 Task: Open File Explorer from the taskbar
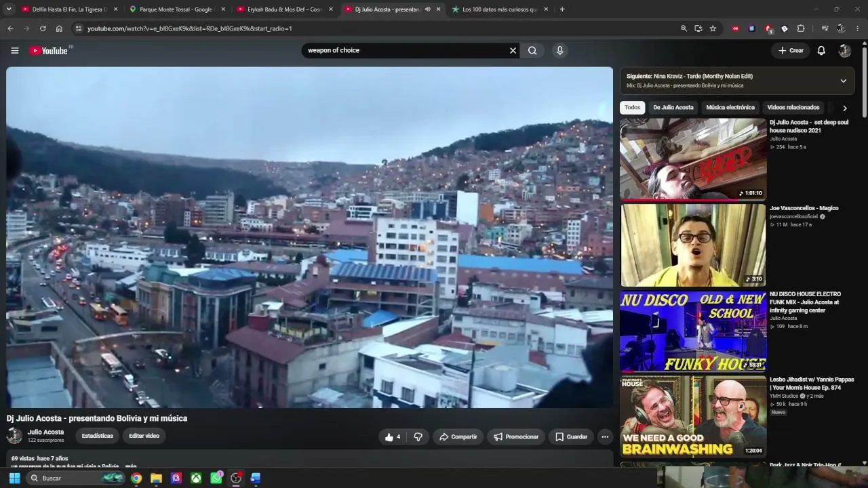[156, 479]
